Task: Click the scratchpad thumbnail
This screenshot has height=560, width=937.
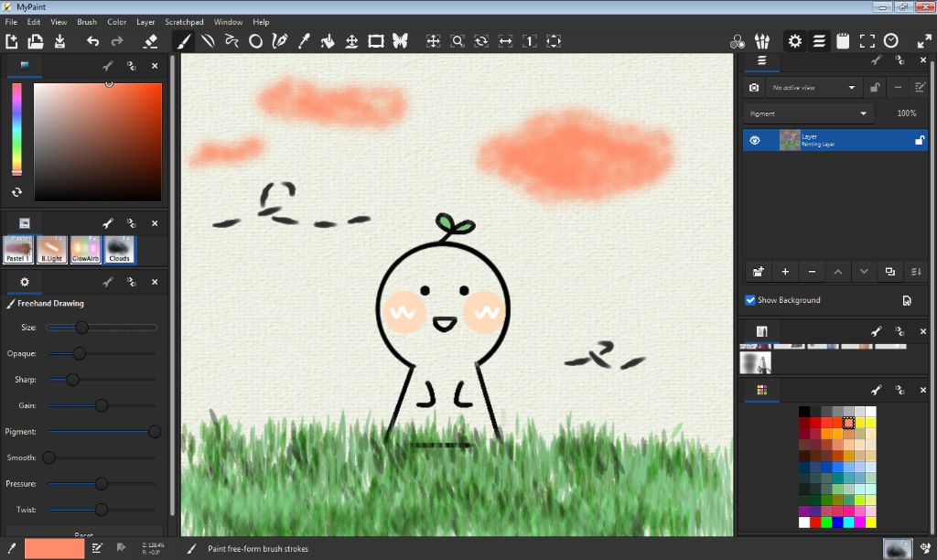Action: pos(755,362)
